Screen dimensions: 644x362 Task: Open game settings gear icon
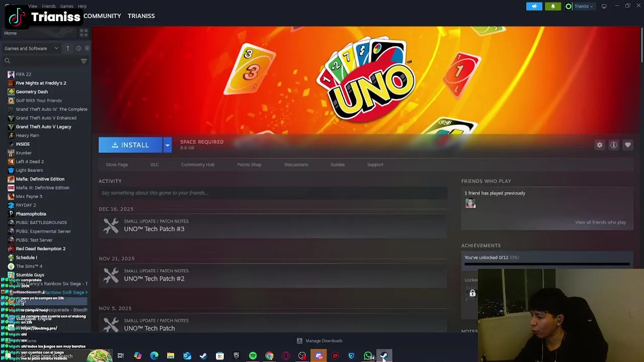pos(600,145)
